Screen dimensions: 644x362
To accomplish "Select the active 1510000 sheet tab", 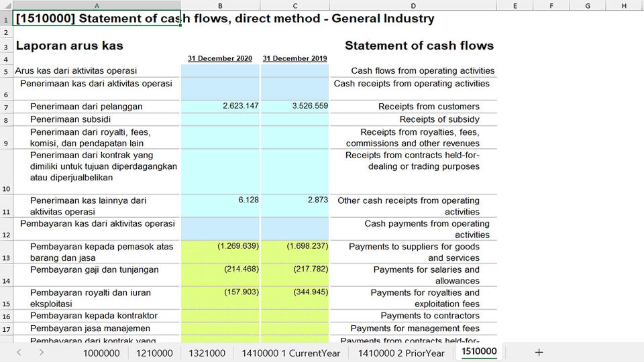I will (479, 352).
